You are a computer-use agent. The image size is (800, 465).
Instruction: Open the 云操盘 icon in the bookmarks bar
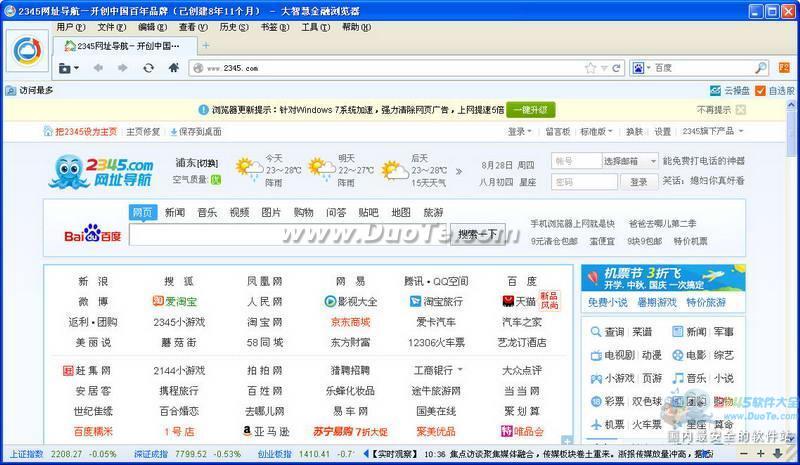(715, 90)
